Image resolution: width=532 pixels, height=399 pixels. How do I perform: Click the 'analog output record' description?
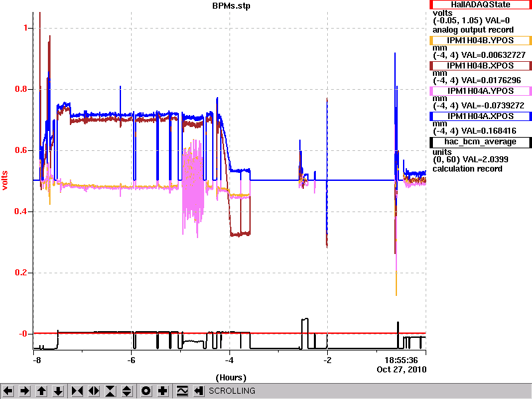473,30
